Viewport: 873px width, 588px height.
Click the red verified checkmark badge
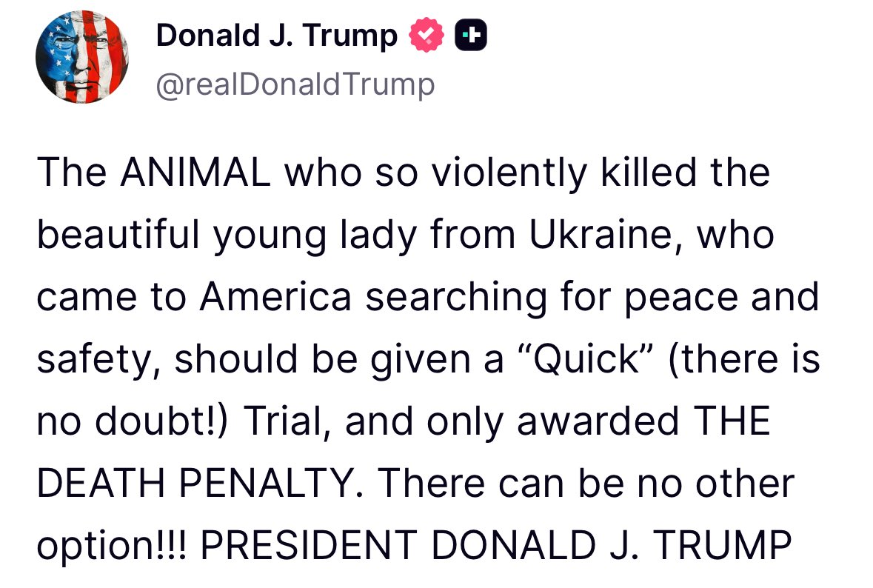pyautogui.click(x=427, y=35)
